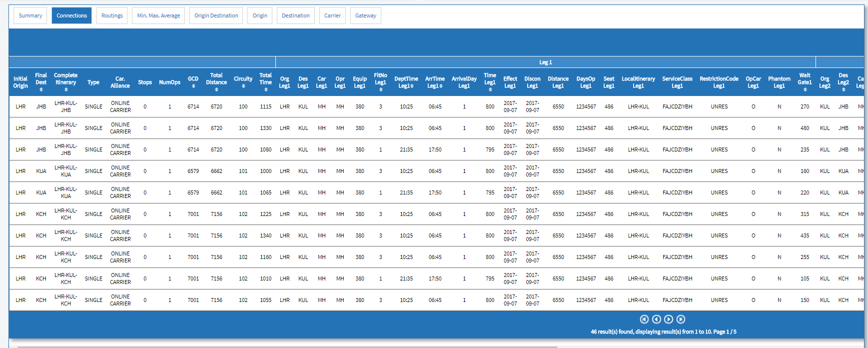Click Total Time value 1080
868x348 pixels.
(266, 149)
